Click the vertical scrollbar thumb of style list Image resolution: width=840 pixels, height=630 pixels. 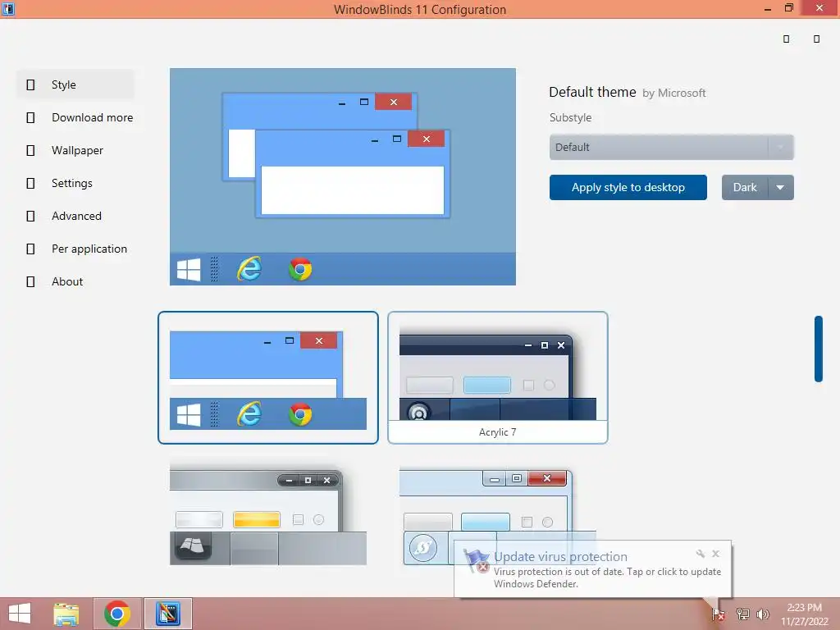[x=818, y=349]
